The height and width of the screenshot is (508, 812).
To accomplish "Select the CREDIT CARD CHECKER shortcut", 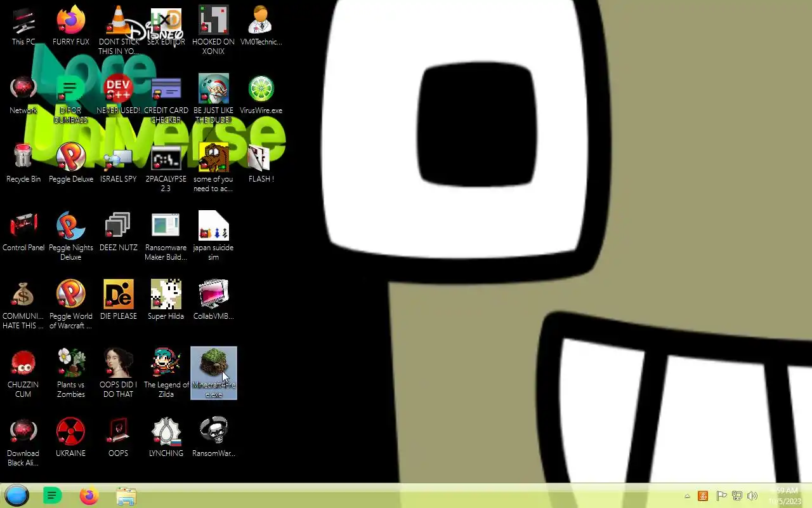I will click(x=166, y=99).
